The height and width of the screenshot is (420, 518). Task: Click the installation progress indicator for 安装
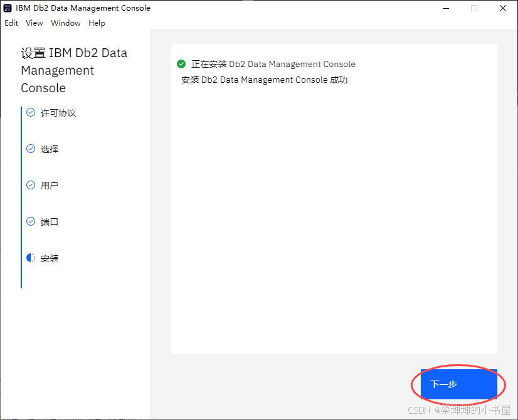(x=30, y=258)
